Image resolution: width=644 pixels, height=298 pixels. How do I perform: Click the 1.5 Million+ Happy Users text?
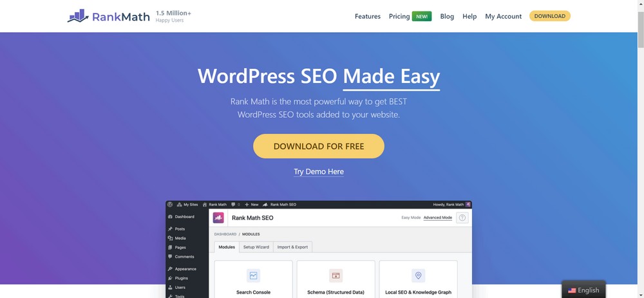[x=173, y=17]
